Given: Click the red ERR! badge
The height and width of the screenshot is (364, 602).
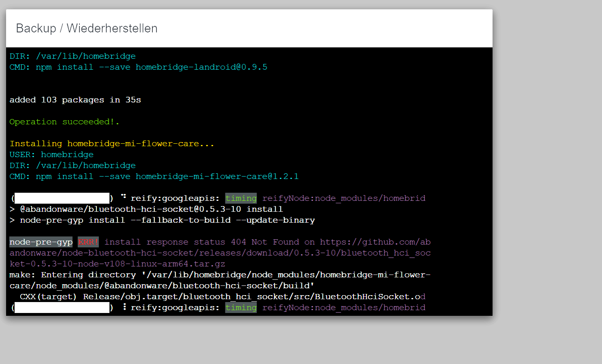Looking at the screenshot, I should tap(88, 242).
